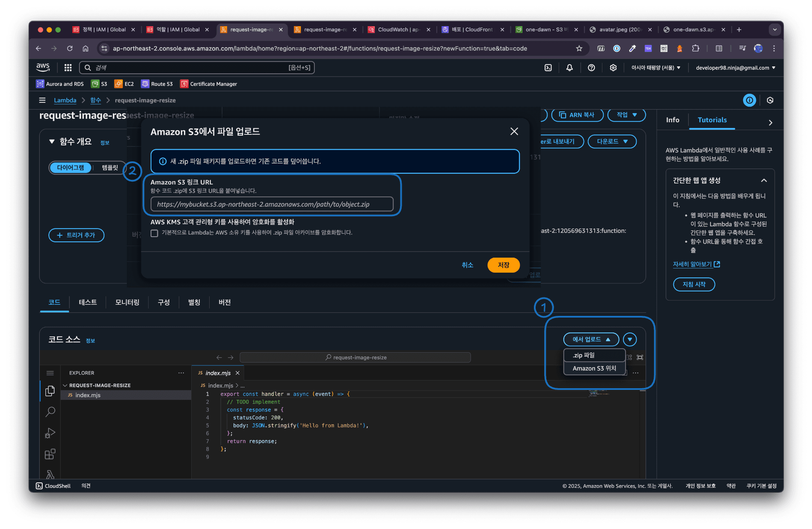Viewport: 812px width, 529px height.
Task: Open the info panel circle icon
Action: pyautogui.click(x=749, y=100)
